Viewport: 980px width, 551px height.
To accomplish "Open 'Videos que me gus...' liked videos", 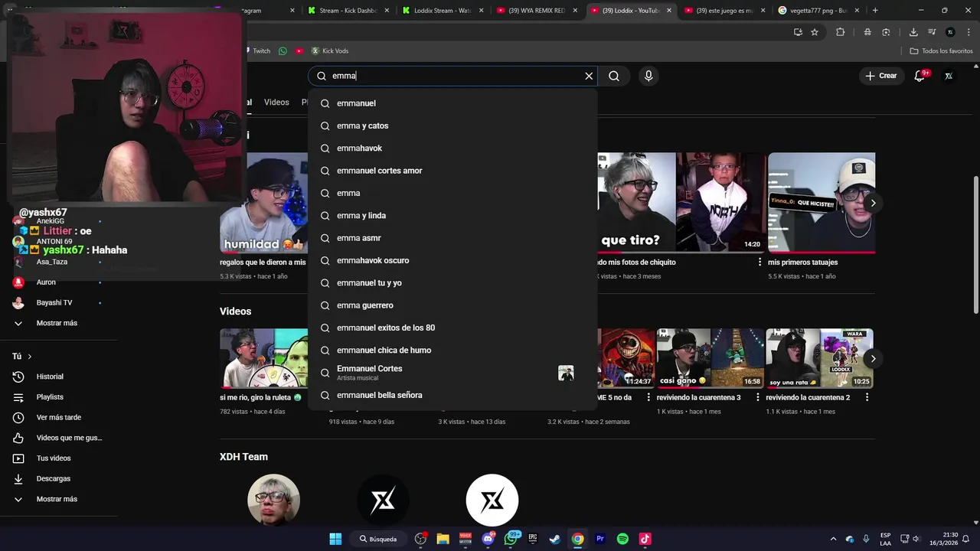I will point(58,438).
